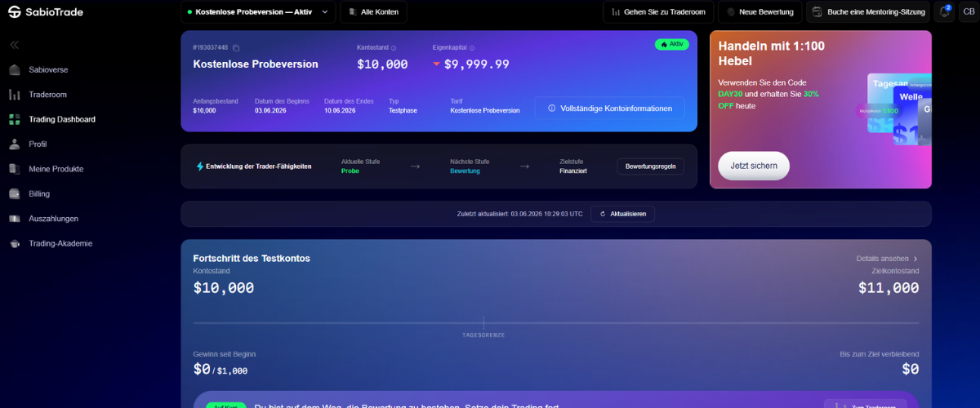Click the Eigenkapital value $9,999.99
The width and height of the screenshot is (980, 408).
tap(477, 64)
